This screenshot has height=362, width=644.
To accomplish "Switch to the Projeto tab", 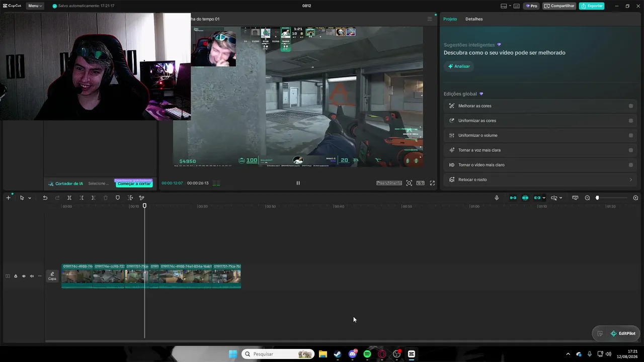I will [450, 19].
